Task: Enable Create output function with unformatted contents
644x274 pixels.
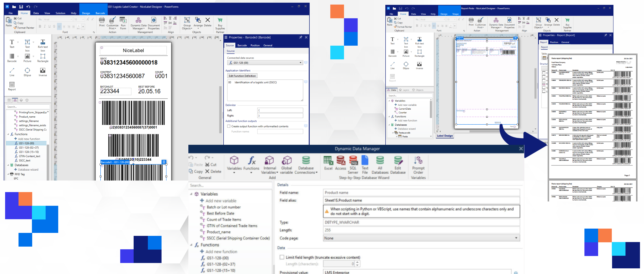Action: (x=229, y=126)
